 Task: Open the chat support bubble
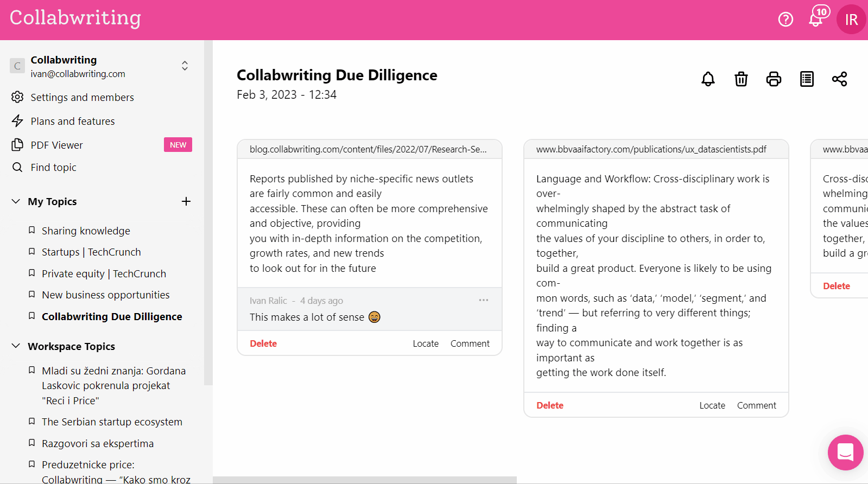point(845,452)
